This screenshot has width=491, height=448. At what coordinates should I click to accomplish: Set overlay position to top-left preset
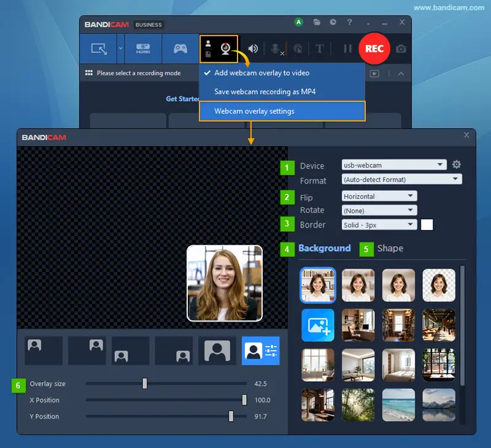(44, 350)
